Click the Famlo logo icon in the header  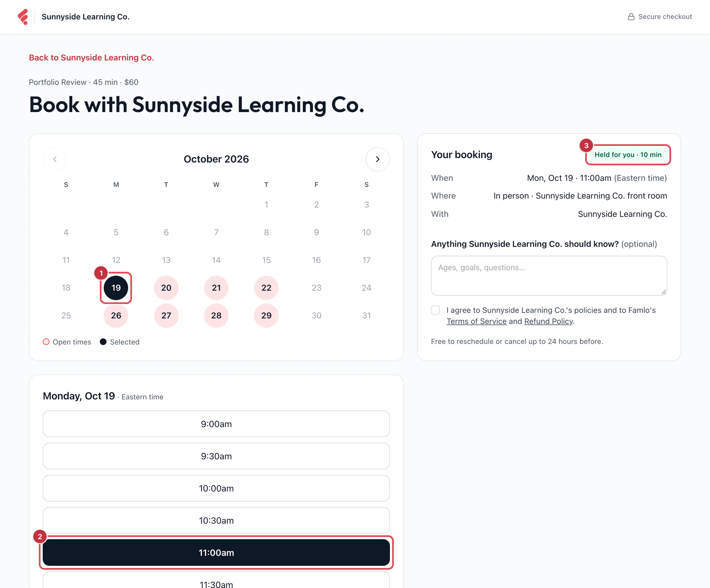(23, 17)
